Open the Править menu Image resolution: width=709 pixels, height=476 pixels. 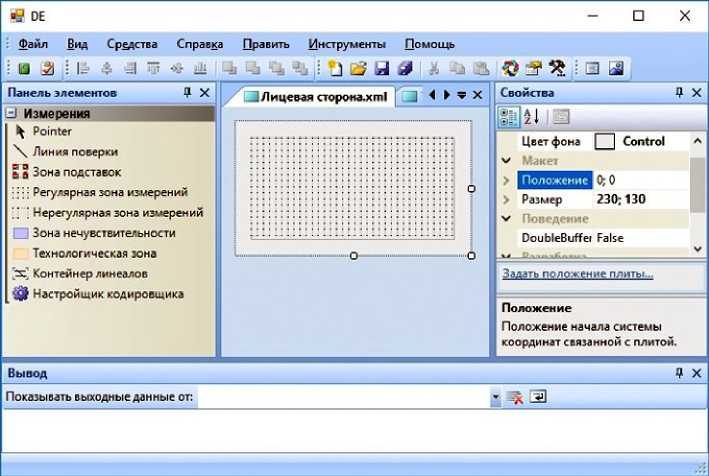pos(266,44)
